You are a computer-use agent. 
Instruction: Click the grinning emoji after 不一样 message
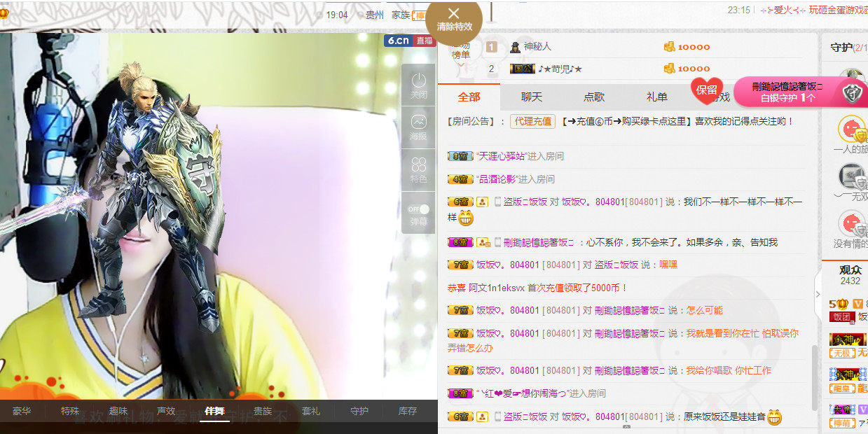point(467,218)
